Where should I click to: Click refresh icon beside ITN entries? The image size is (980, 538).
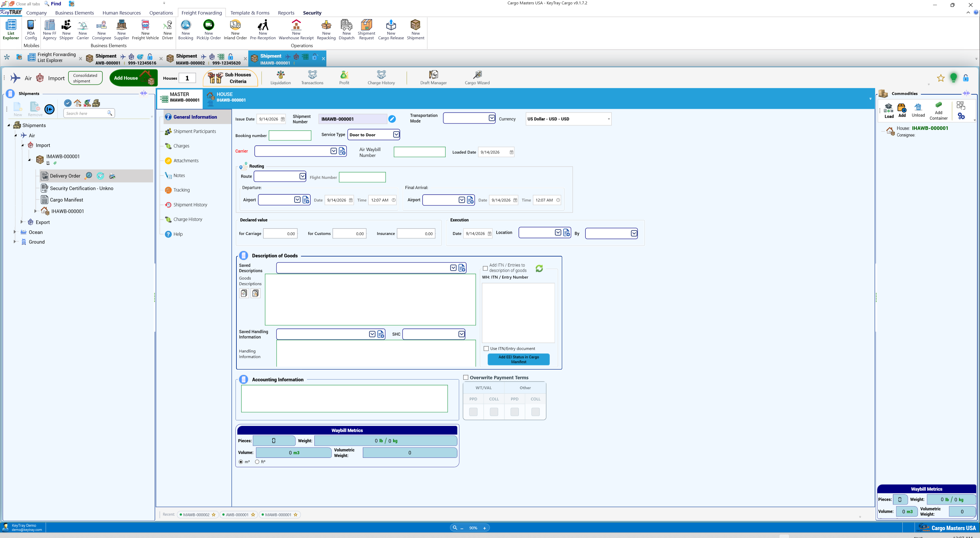(539, 268)
